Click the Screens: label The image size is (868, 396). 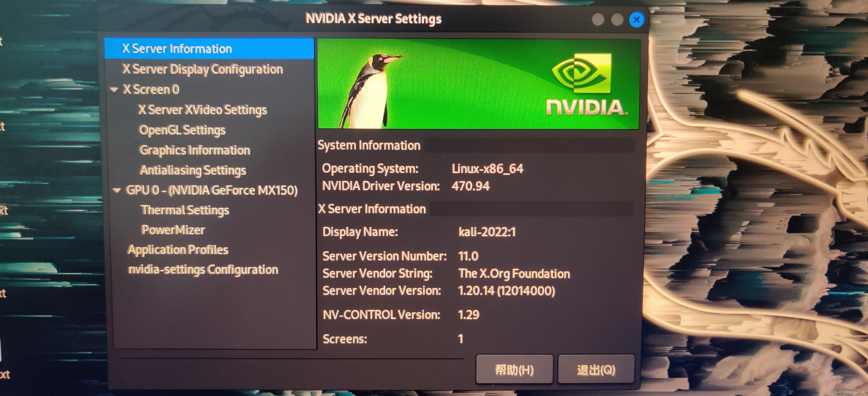click(x=345, y=339)
